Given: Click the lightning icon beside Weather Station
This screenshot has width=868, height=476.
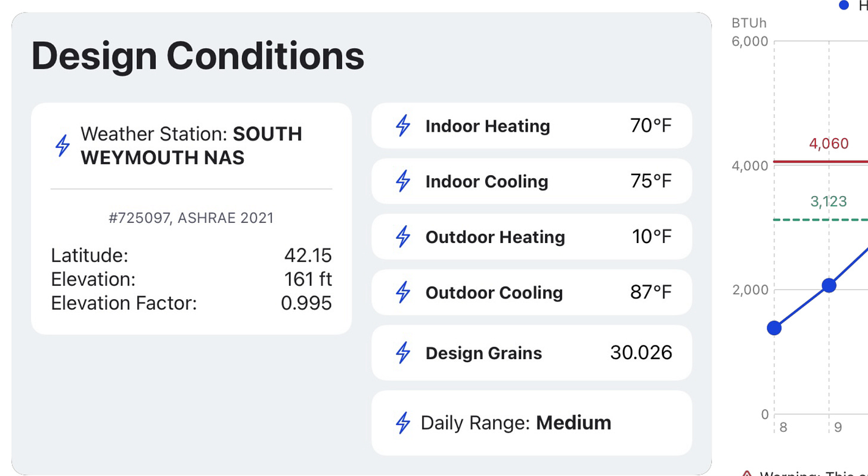Looking at the screenshot, I should (x=63, y=145).
